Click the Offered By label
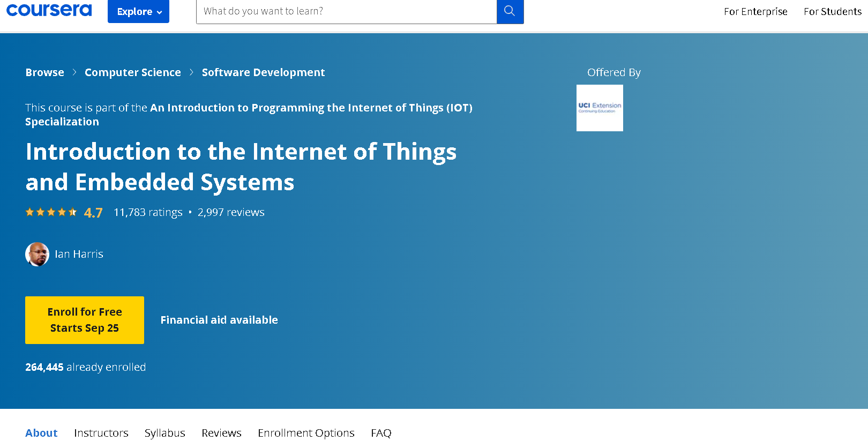 (x=614, y=72)
